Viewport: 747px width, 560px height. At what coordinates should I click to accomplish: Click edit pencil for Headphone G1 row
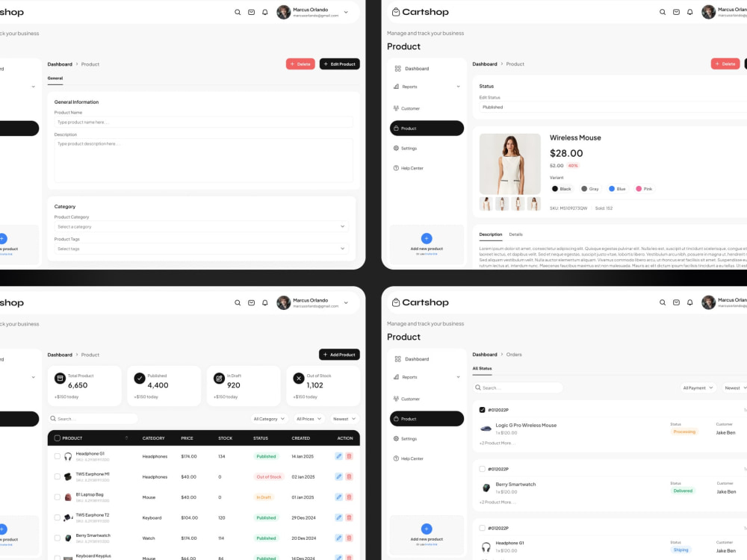pos(338,456)
